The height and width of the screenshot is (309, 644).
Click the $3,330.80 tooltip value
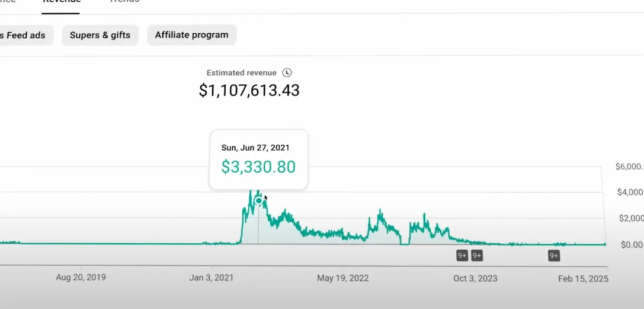tap(258, 167)
